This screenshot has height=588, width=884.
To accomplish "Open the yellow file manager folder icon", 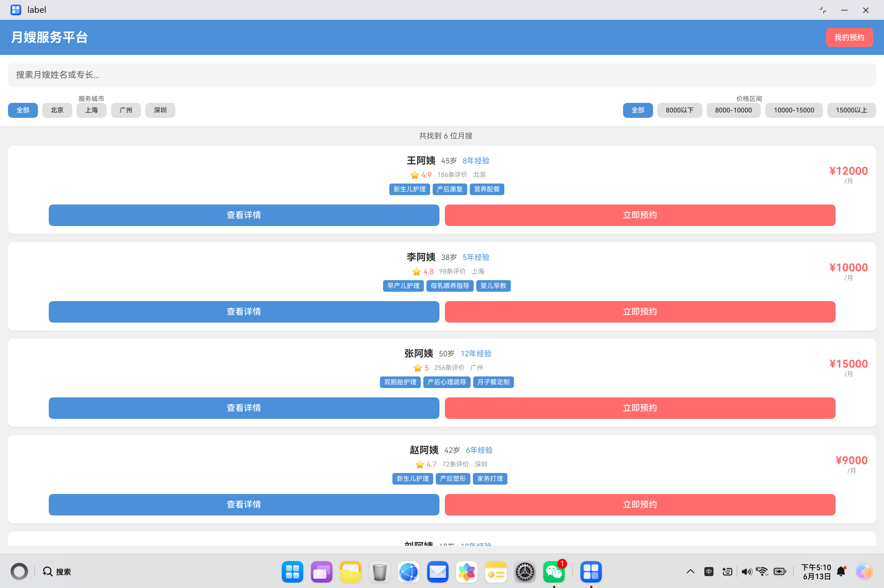I will coord(350,572).
